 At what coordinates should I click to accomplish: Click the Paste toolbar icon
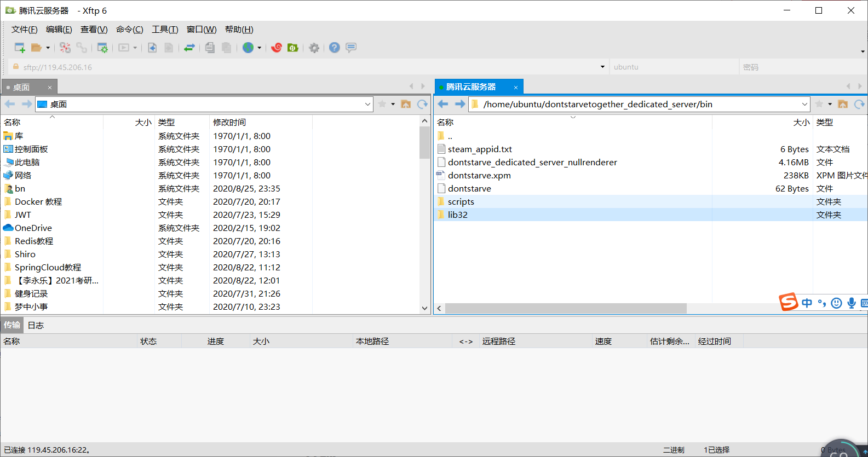pos(226,48)
